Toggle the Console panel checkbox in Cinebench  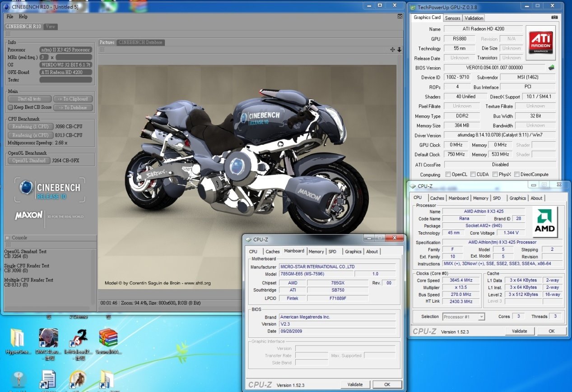pos(7,238)
